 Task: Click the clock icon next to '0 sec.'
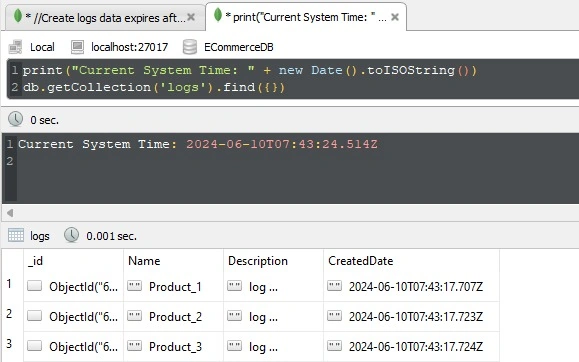click(16, 119)
